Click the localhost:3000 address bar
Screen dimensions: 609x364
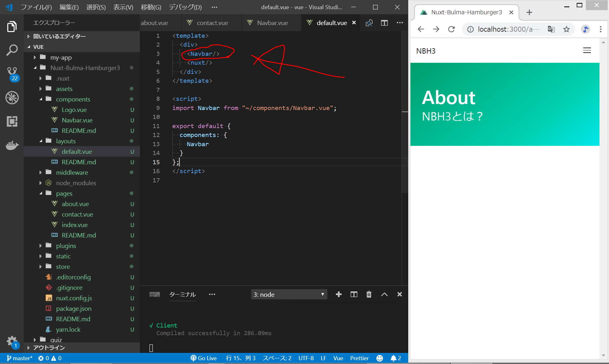508,29
